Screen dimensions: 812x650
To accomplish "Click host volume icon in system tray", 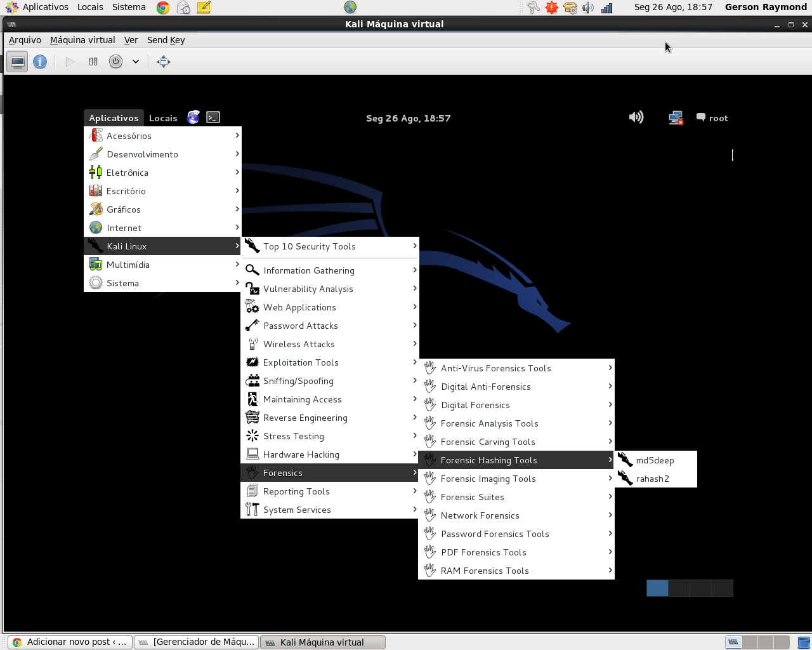I will [x=588, y=8].
